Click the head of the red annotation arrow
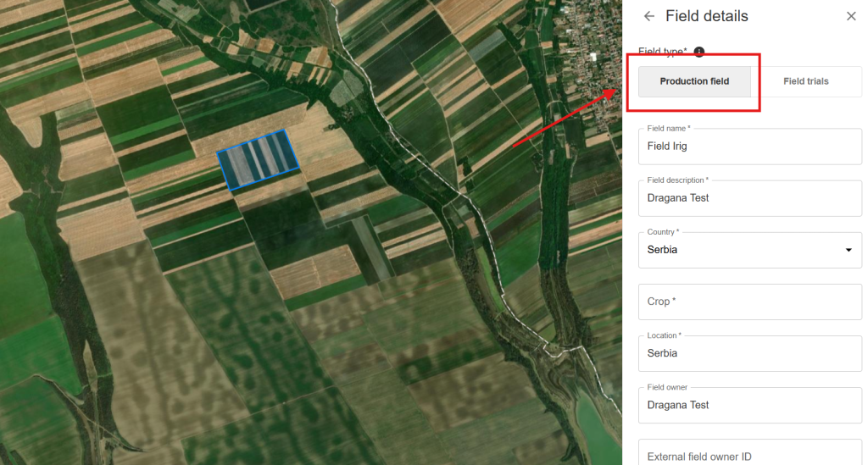Screen dimensions: 868x465 coord(616,88)
